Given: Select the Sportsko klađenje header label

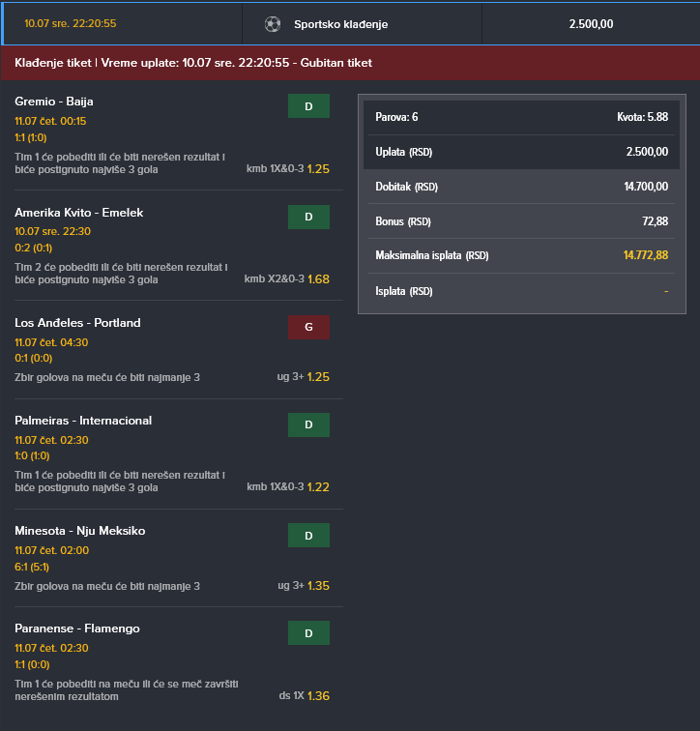Looking at the screenshot, I should 340,24.
